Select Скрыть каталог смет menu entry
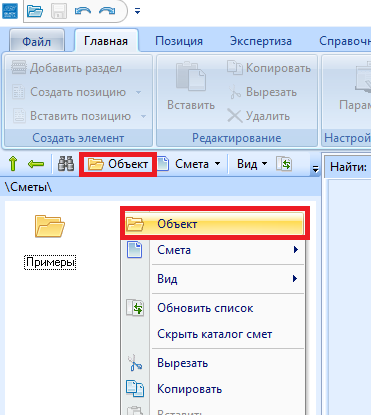The image size is (371, 415). point(214,334)
